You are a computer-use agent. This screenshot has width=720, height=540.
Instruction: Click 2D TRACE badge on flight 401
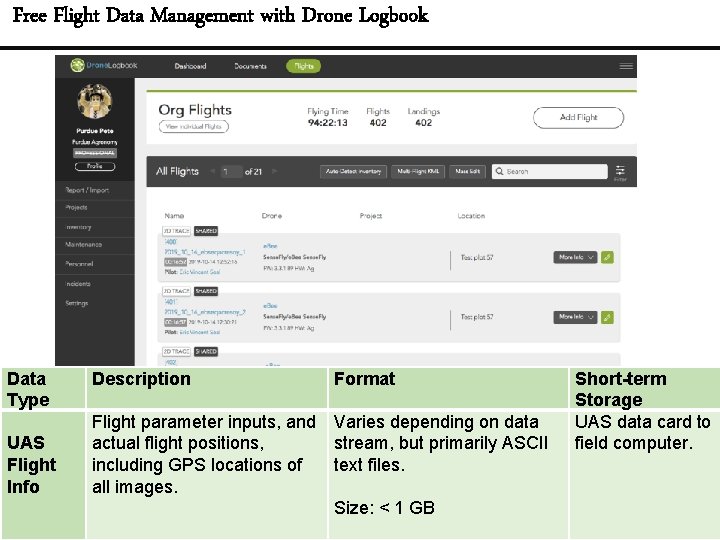[176, 291]
